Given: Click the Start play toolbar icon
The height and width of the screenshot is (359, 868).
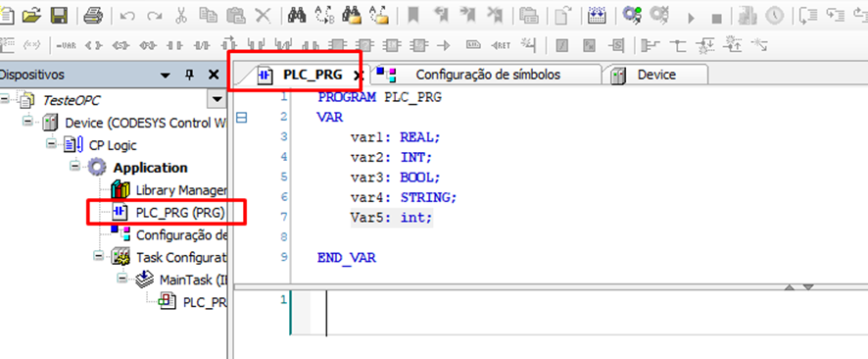Looking at the screenshot, I should 691,18.
